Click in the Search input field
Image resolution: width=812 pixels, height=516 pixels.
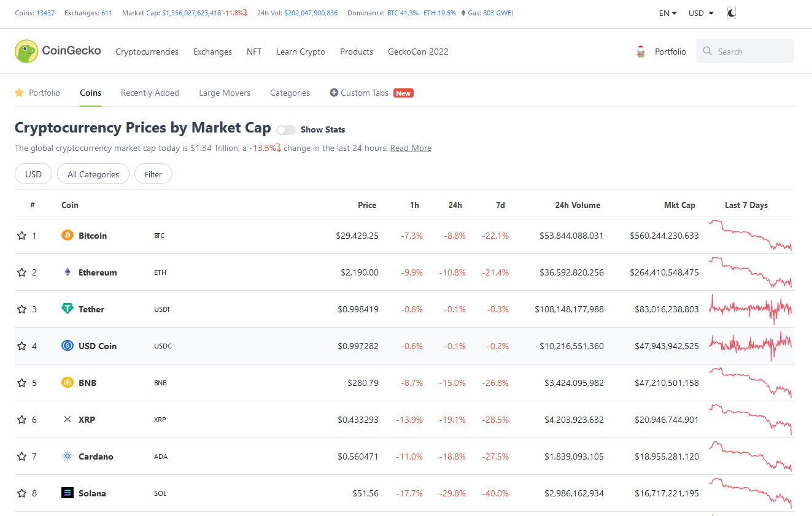pyautogui.click(x=745, y=52)
